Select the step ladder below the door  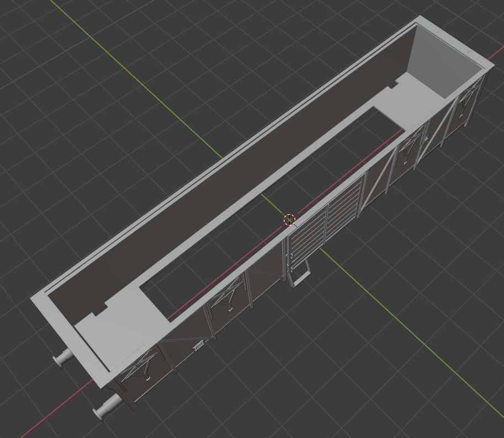click(x=300, y=273)
